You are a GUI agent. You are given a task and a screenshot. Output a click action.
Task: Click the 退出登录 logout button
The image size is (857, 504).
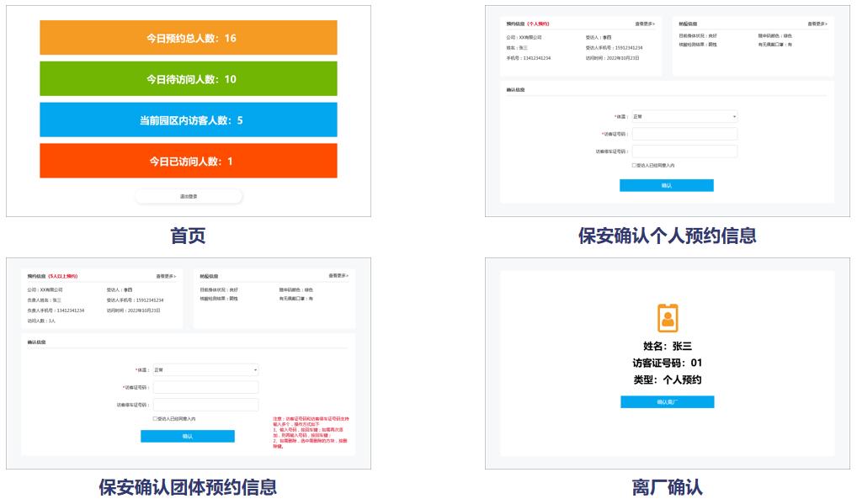tap(189, 196)
